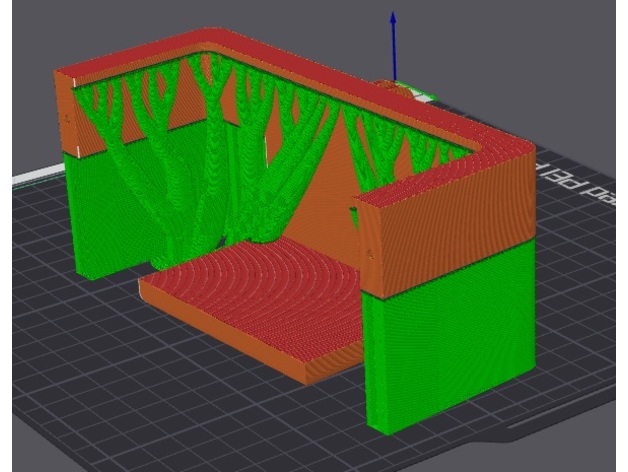This screenshot has height=472, width=628.
Task: Click the small hole on the left wall front face
Action: [x=68, y=117]
